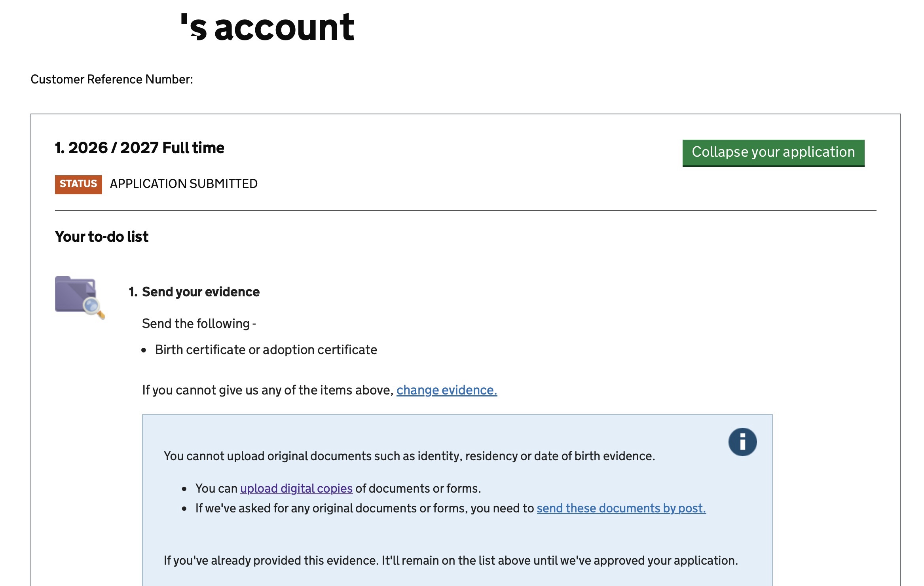Click the blue information circle icon
The image size is (924, 586).
coord(742,442)
